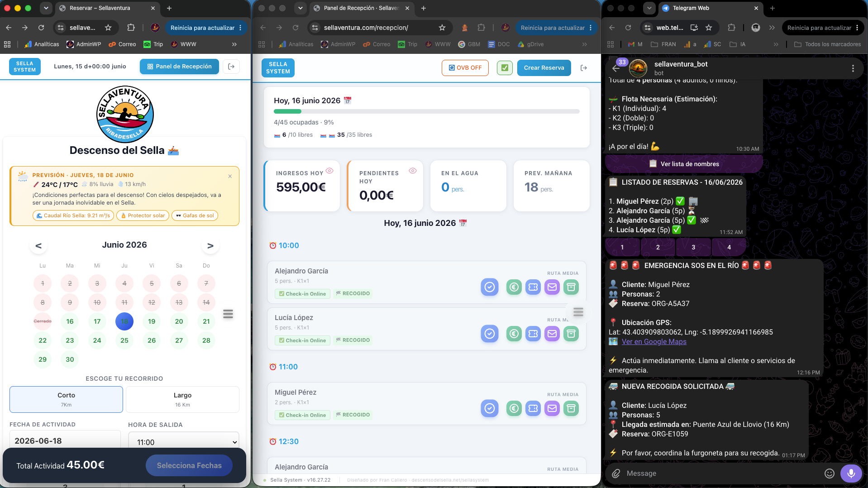Toggle visibility of Pendientes Hoy amount
Viewport: 868px width, 488px height.
[413, 171]
